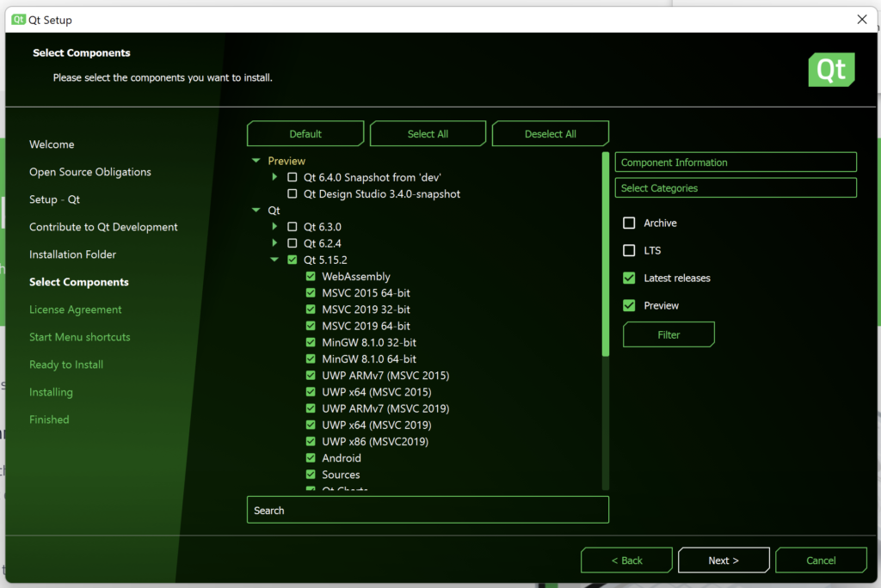Select the Installation Folder step
The width and height of the screenshot is (881, 588).
tap(72, 254)
